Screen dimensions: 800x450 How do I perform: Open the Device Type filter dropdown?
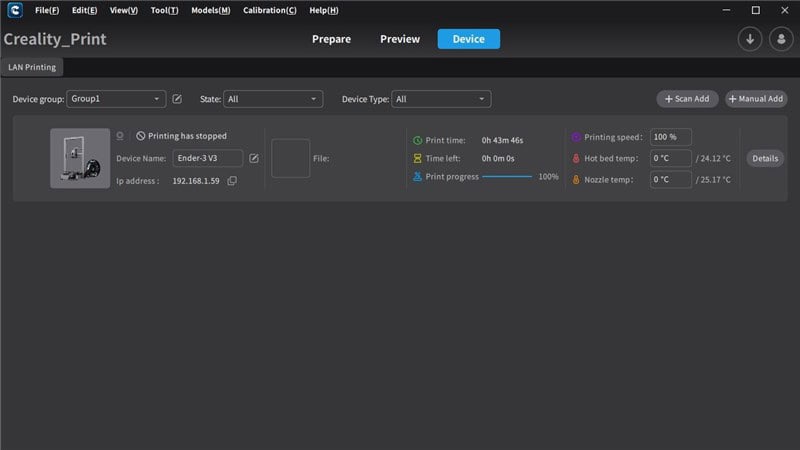coord(441,99)
